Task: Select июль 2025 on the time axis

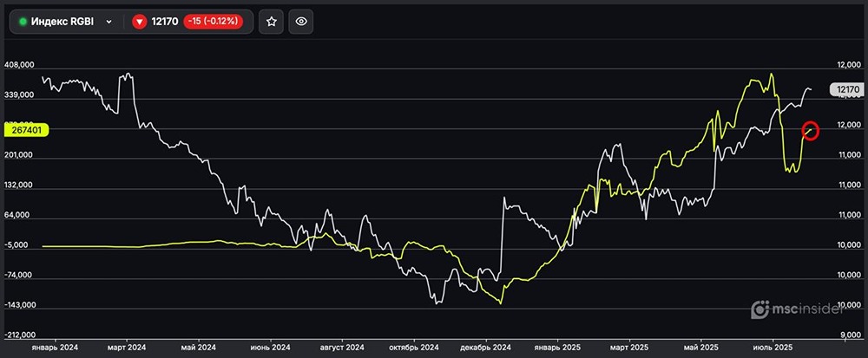Action: 772,348
